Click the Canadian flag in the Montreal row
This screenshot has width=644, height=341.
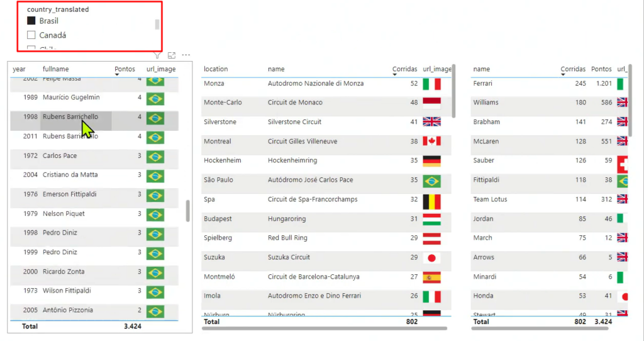(x=431, y=142)
